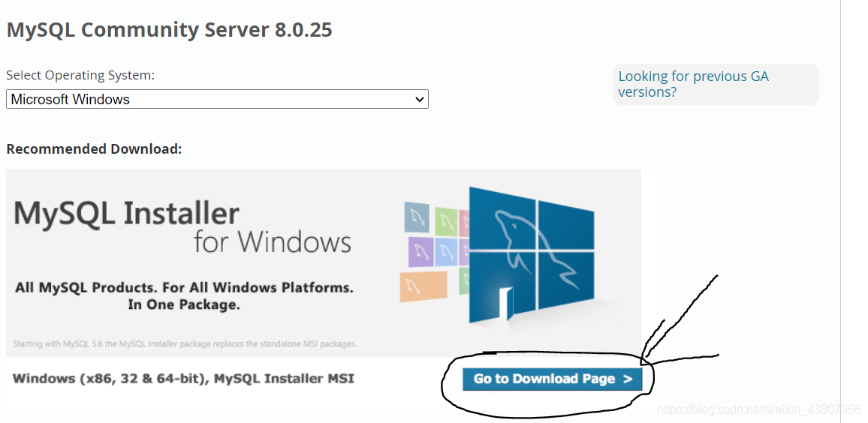Click the 'All MySQL Products' tagline text
The width and height of the screenshot is (868, 423).
pyautogui.click(x=184, y=296)
